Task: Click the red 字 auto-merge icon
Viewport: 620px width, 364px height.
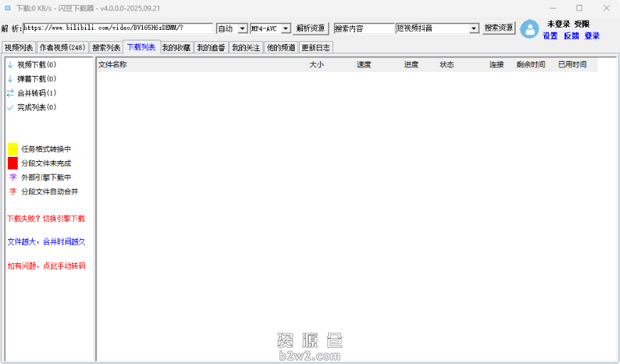Action: click(x=13, y=192)
